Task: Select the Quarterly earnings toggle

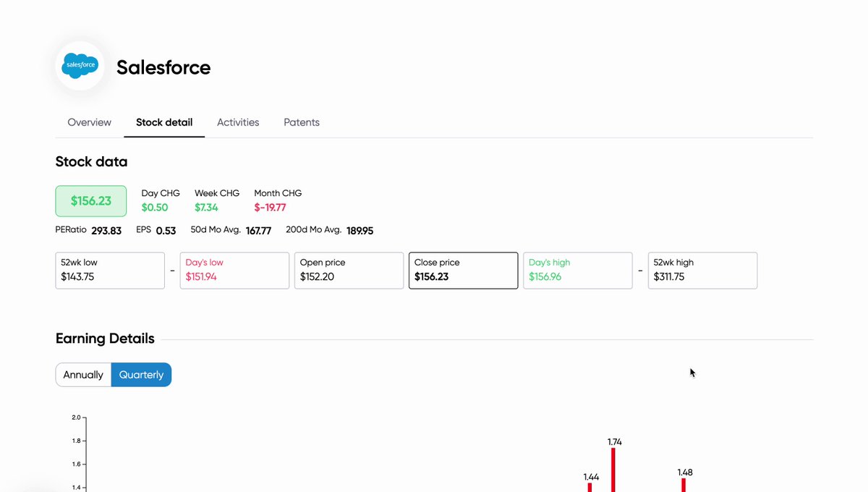Action: pos(142,375)
